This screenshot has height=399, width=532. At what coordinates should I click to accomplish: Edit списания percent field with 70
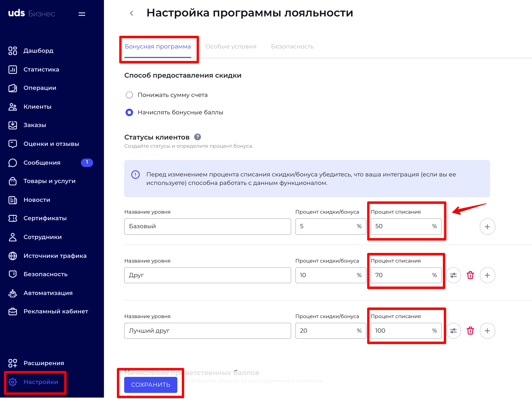coord(406,275)
